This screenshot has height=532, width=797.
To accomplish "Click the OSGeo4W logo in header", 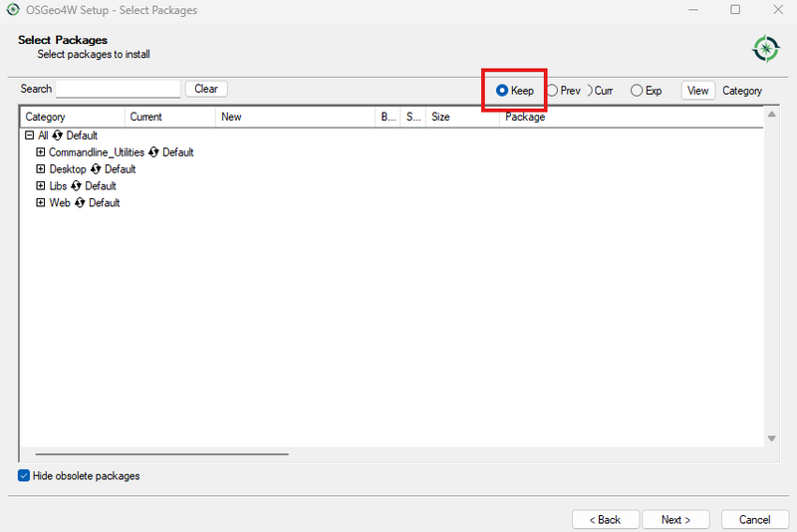I will point(765,48).
